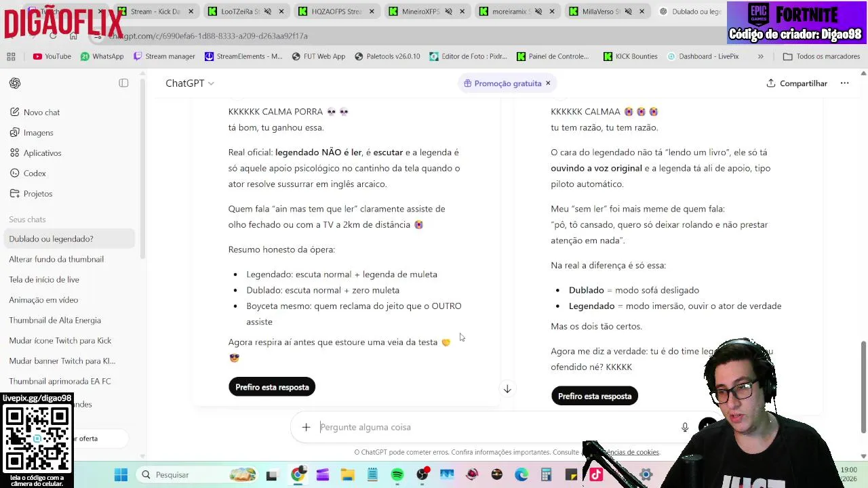Collapse the sidebar with panel icon
The width and height of the screenshot is (868, 488).
click(x=123, y=83)
